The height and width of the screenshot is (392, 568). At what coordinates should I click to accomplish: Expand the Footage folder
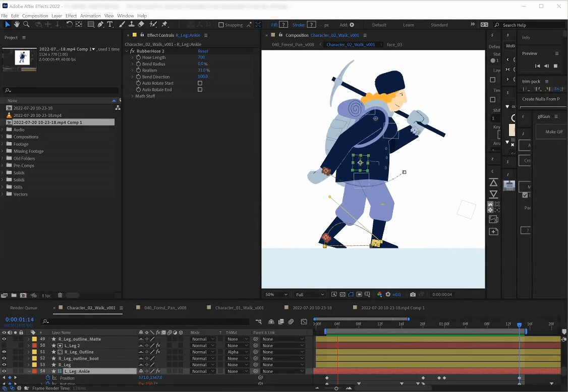point(3,144)
